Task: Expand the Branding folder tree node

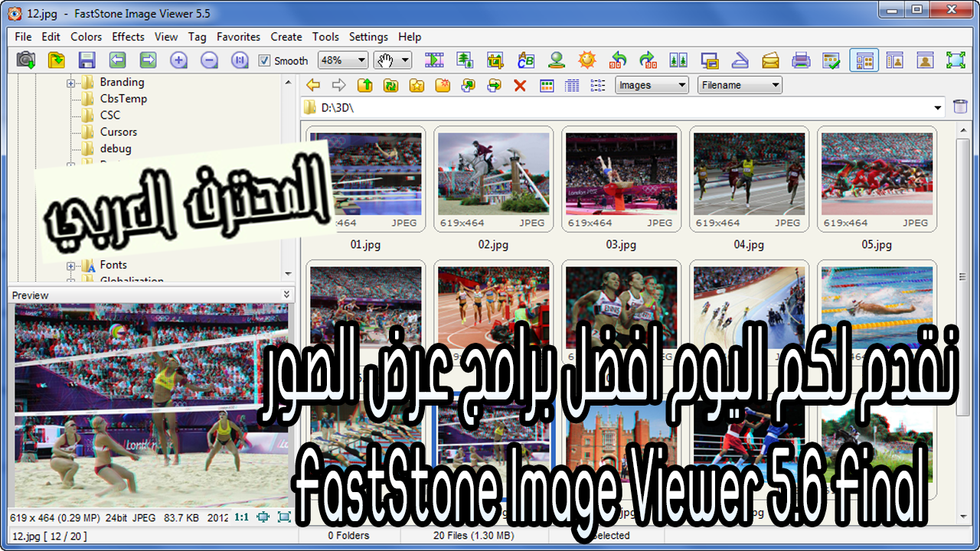Action: pyautogui.click(x=71, y=83)
